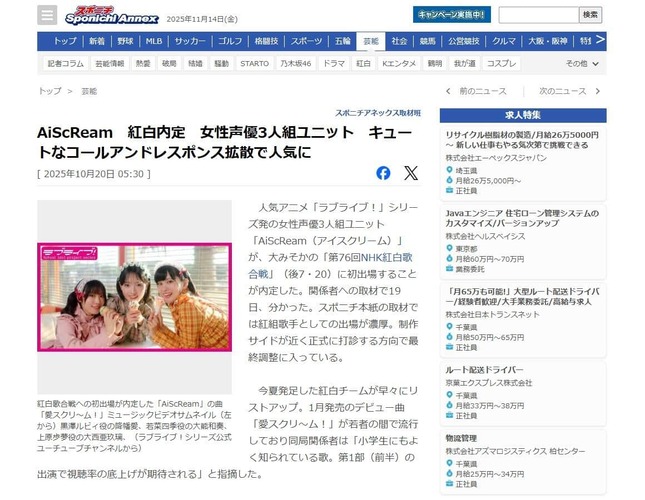645x500 pixels.
Task: Select the 結婚 sub-category
Action: coord(195,64)
